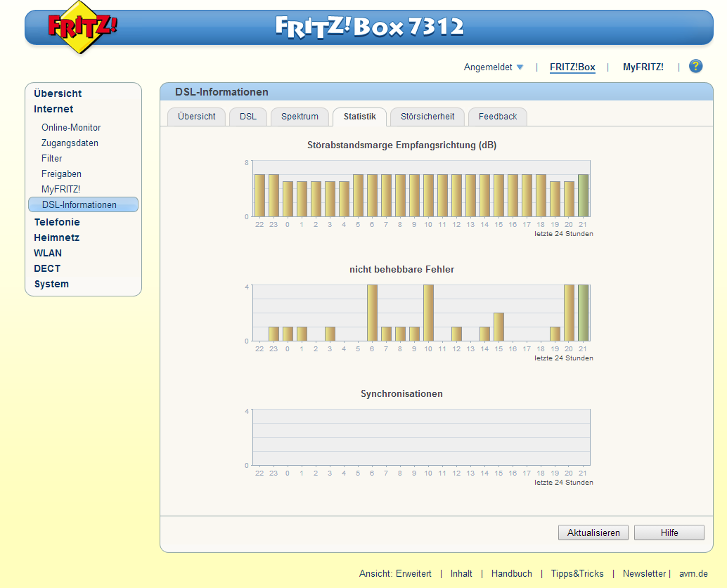Open Freigaben in the sidebar
Viewport: 727px width, 588px height.
pyautogui.click(x=61, y=174)
